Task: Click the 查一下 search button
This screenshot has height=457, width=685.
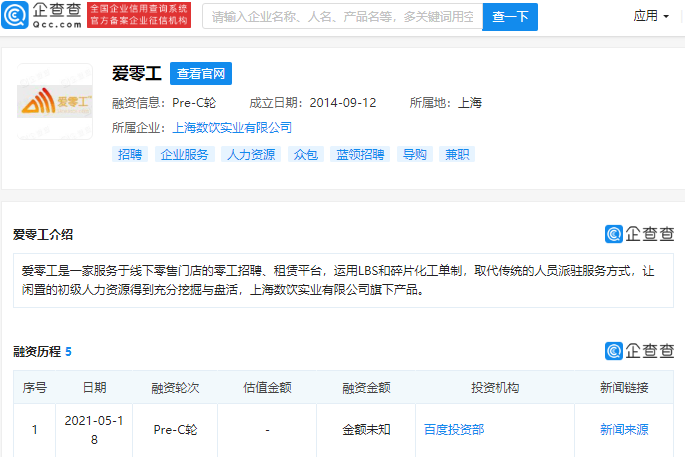Action: click(510, 17)
